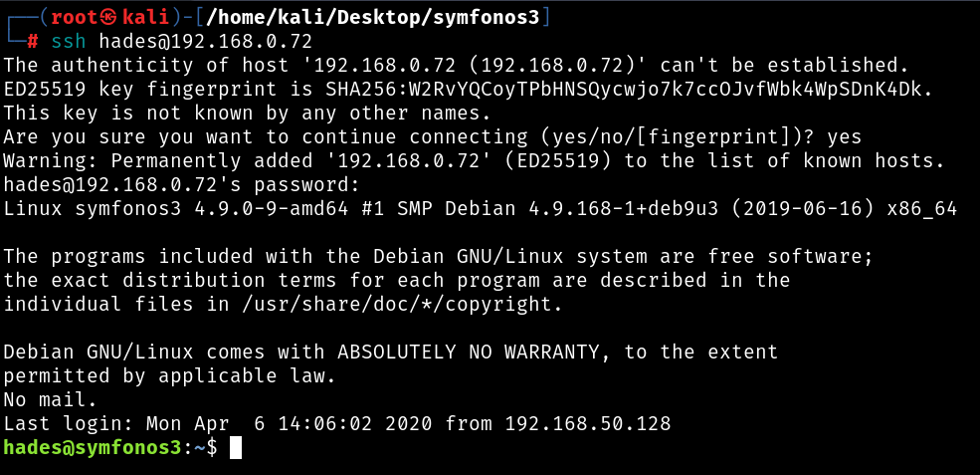
Task: Click the 'yes' answer text
Action: coord(843,137)
